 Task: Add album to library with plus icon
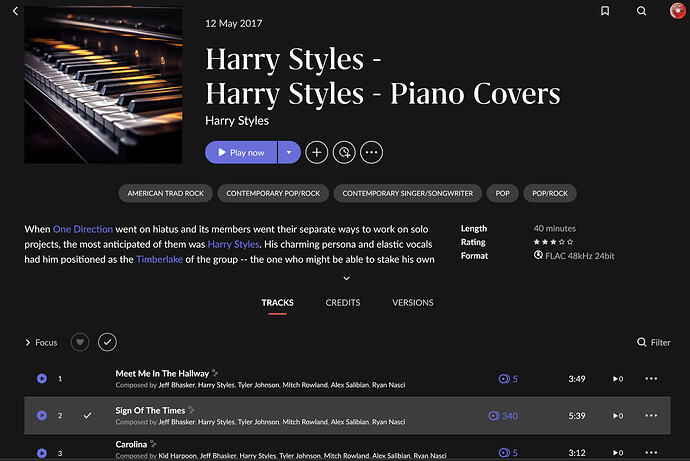316,152
